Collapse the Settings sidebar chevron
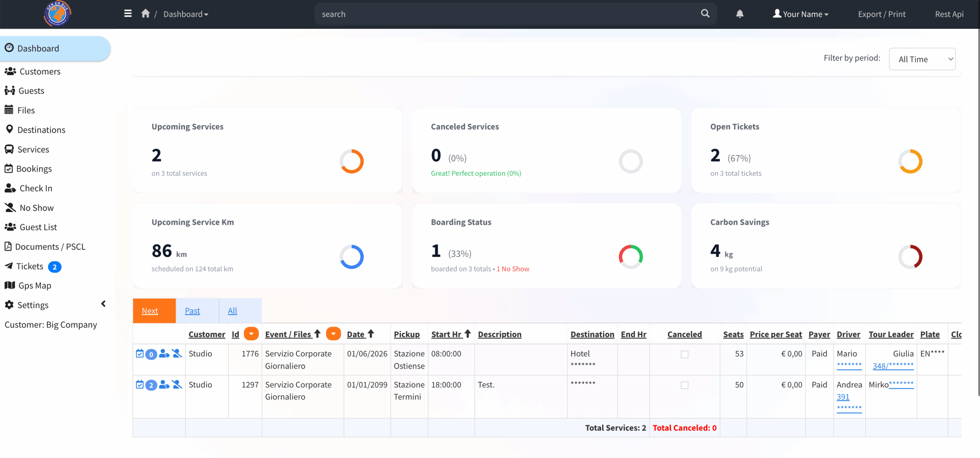This screenshot has height=458, width=980. pos(103,304)
